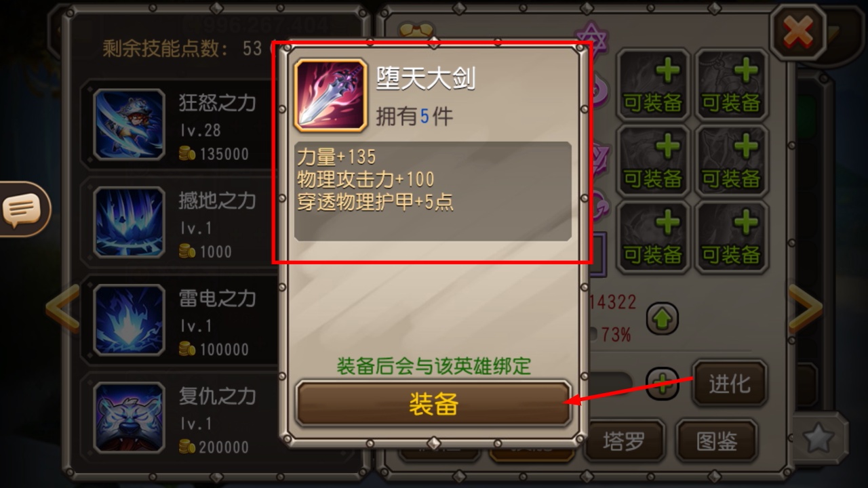This screenshot has width=868, height=488.
Task: Close the hero panel with X button
Action: pos(797,32)
